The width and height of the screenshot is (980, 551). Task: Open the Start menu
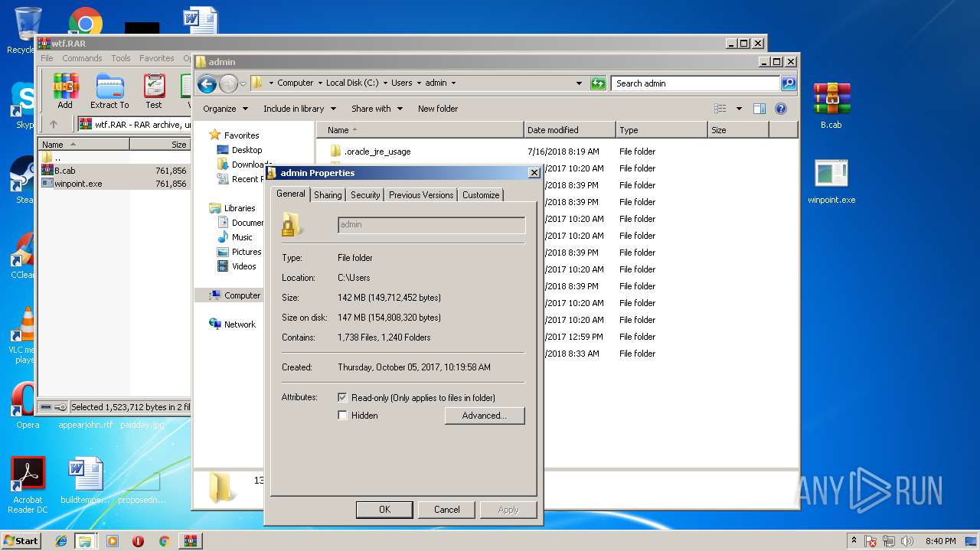[x=21, y=540]
